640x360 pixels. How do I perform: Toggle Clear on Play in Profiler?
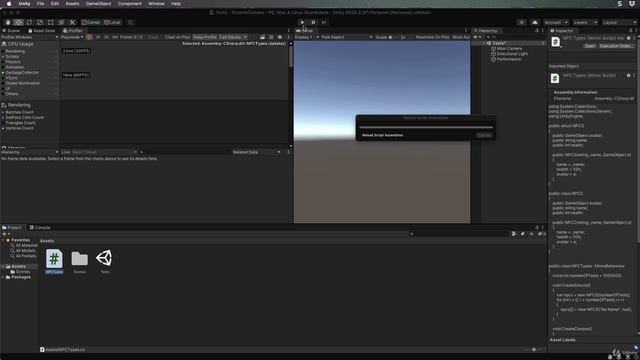pyautogui.click(x=177, y=37)
